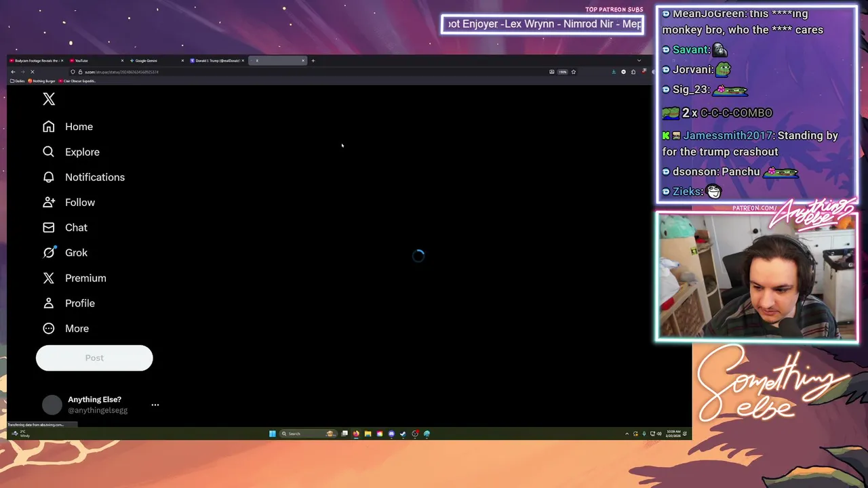This screenshot has height=488, width=868.
Task: Open OBS from the taskbar
Action: 415,434
